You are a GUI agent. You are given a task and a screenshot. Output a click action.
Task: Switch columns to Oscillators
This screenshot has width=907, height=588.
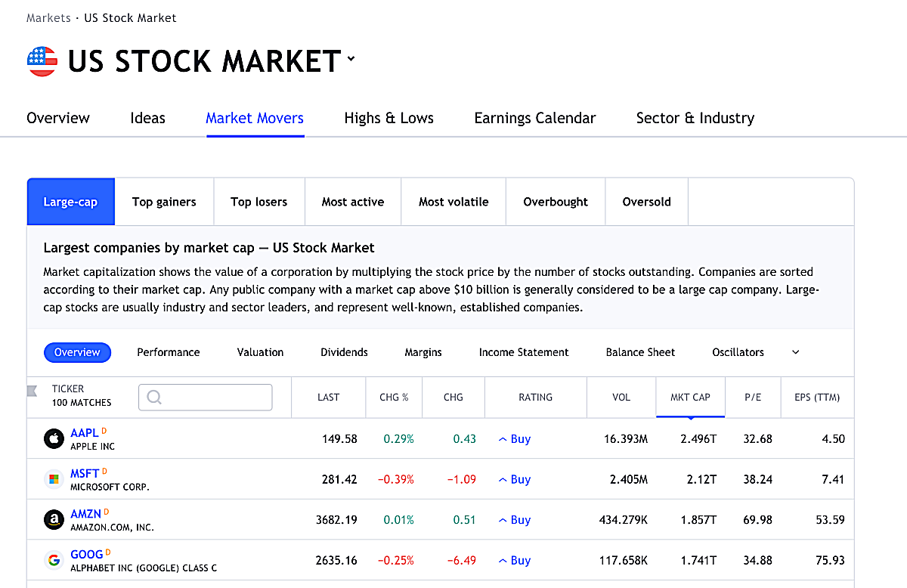738,352
